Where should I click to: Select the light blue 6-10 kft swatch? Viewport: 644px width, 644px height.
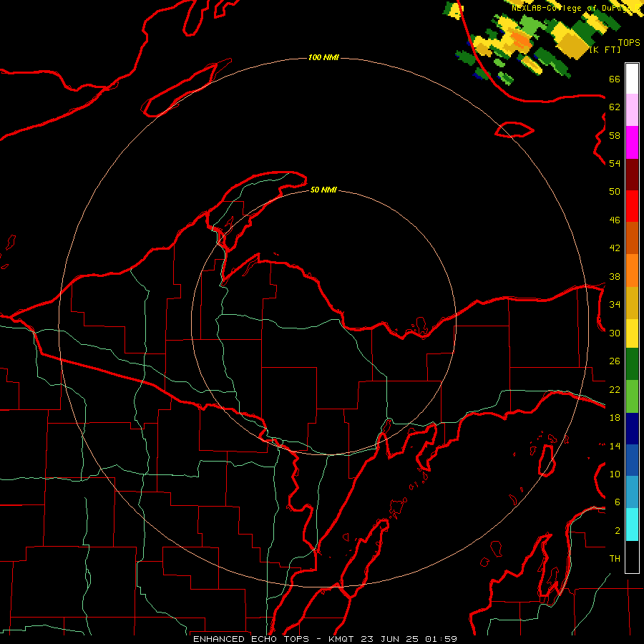tap(632, 492)
